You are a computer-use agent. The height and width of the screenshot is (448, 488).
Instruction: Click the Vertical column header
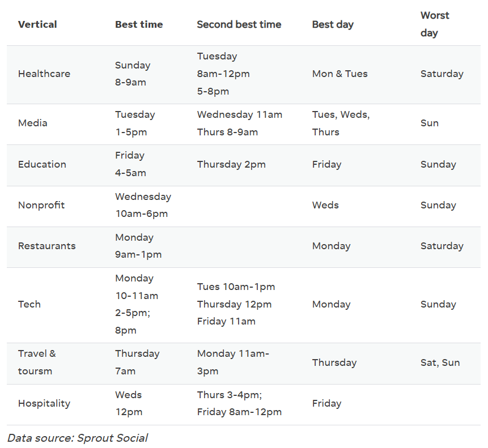[x=37, y=24]
